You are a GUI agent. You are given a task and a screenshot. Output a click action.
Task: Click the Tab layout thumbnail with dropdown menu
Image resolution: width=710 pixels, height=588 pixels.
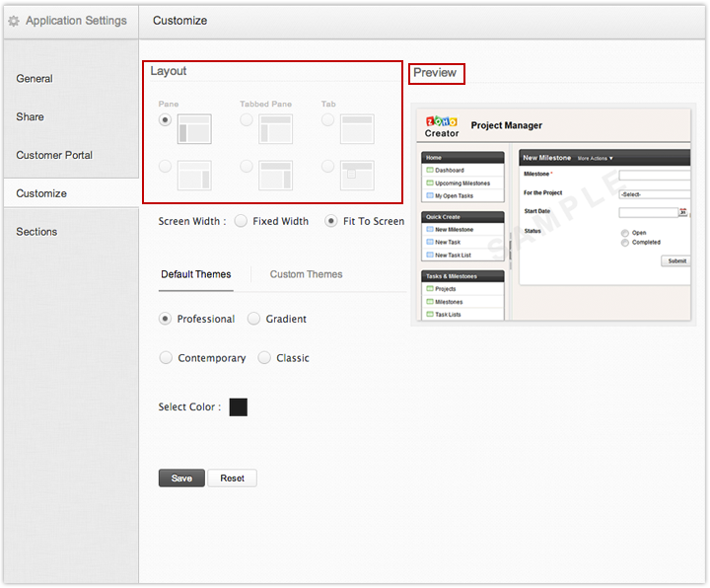pyautogui.click(x=357, y=176)
